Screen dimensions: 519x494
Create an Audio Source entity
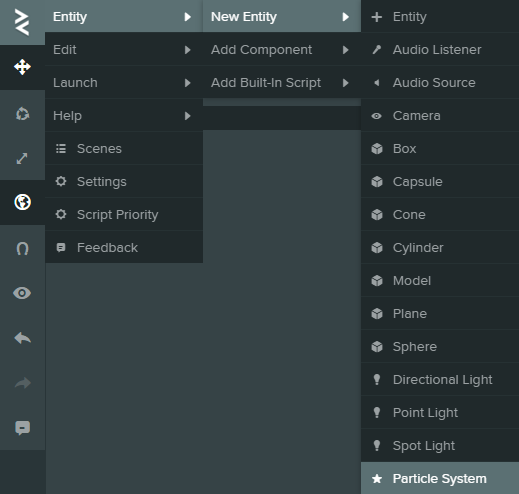pos(440,82)
